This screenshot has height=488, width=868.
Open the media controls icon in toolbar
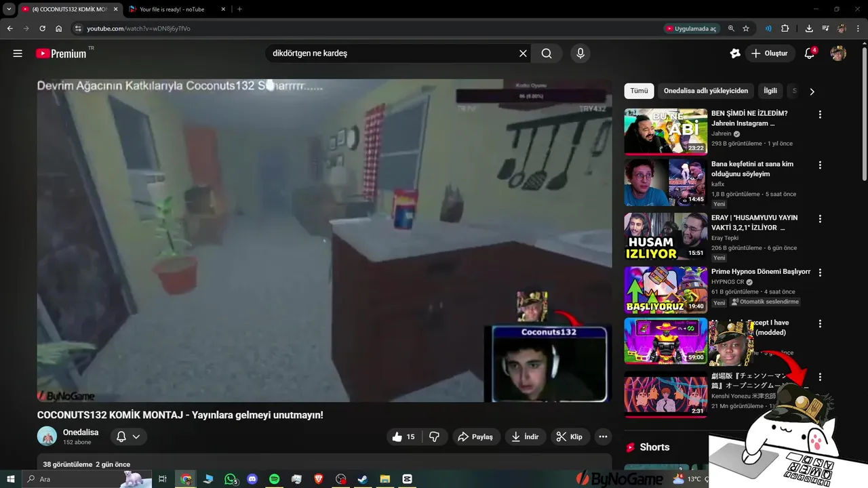(825, 28)
